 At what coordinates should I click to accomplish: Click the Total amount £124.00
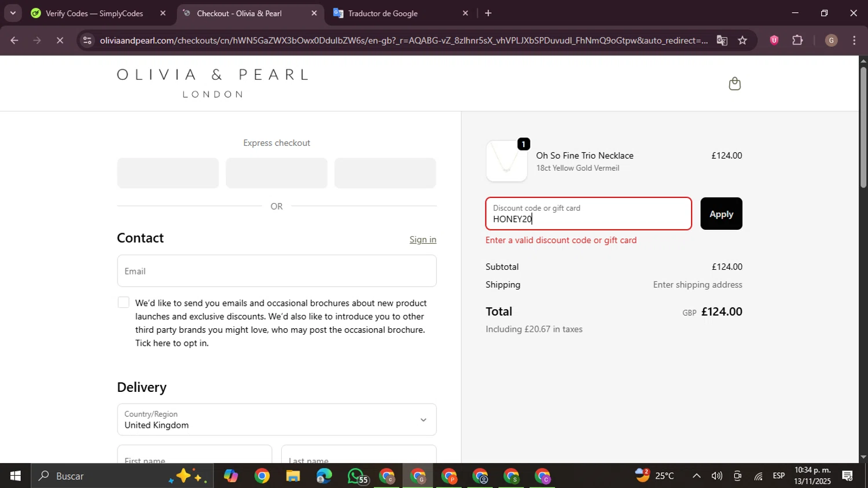[x=722, y=311]
